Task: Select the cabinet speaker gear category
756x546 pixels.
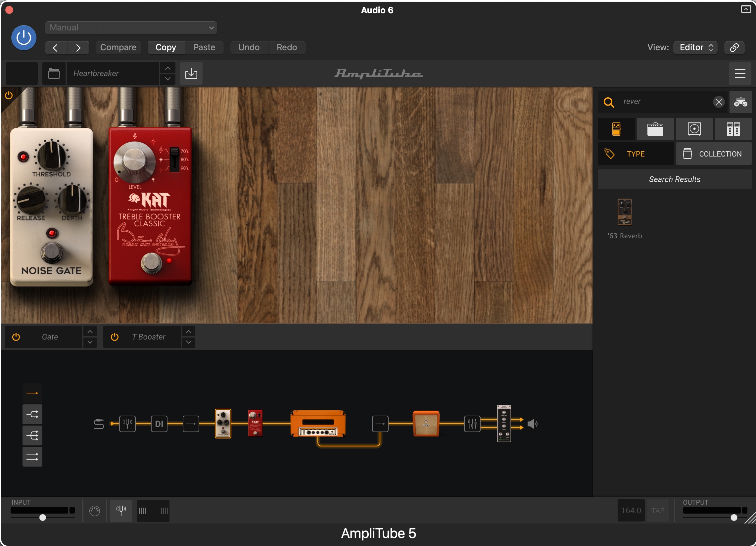Action: 694,129
